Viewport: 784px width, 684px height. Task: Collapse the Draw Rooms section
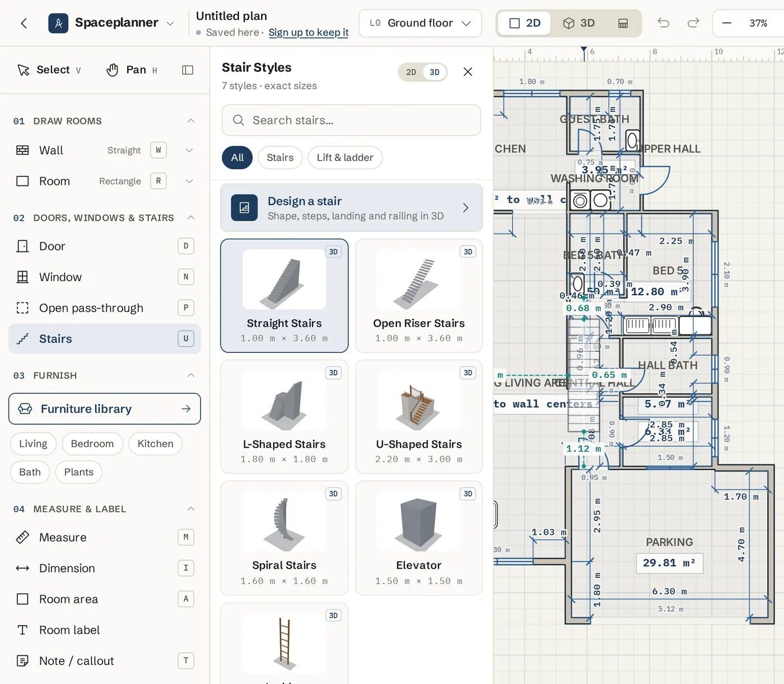[191, 121]
